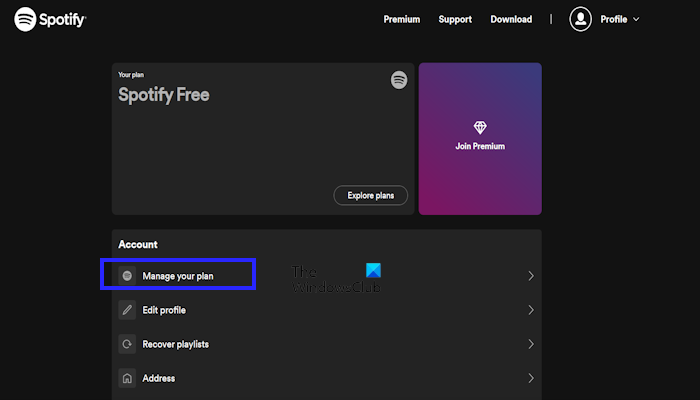This screenshot has width=700, height=400.
Task: Click the profile avatar icon
Action: (x=581, y=19)
